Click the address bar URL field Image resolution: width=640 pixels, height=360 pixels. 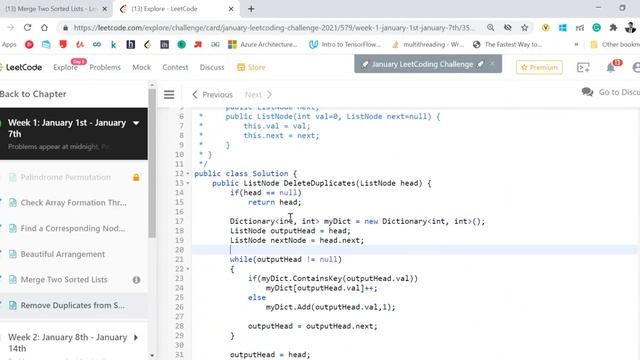coord(274,28)
